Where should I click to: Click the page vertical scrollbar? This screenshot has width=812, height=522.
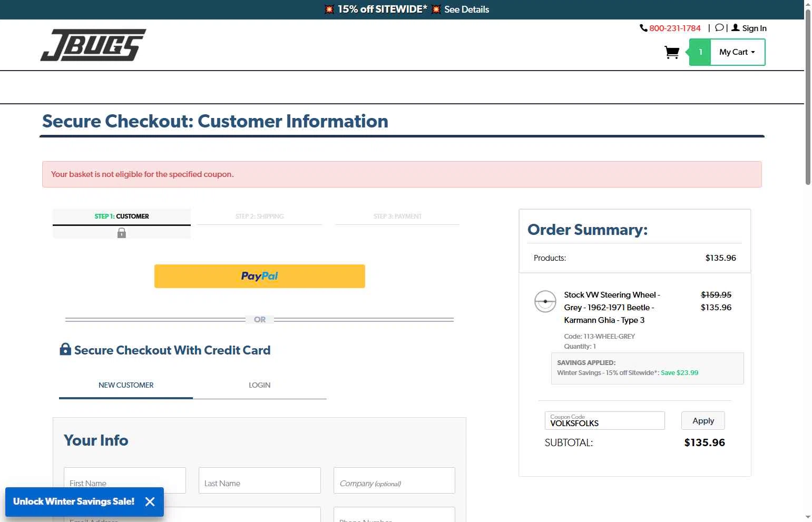[x=808, y=97]
